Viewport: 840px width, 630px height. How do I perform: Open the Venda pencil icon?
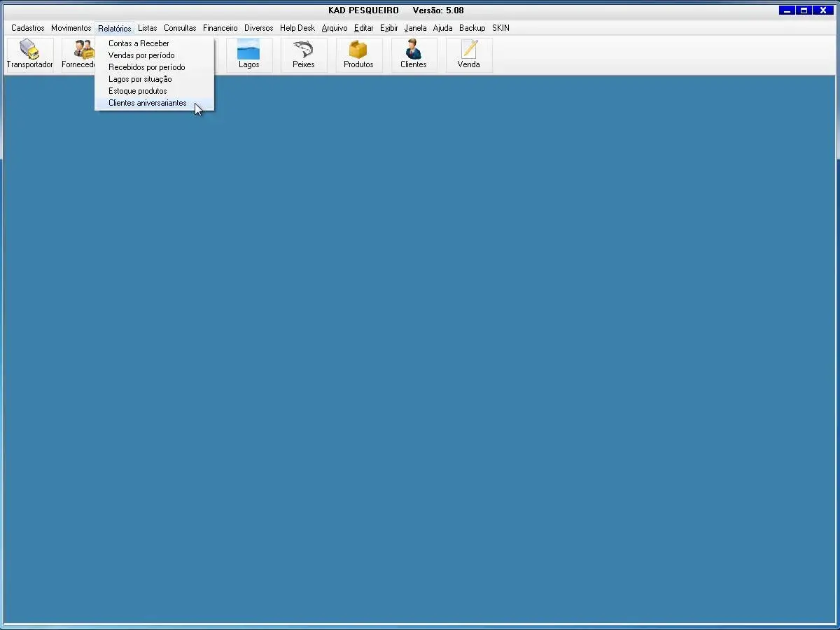point(469,55)
